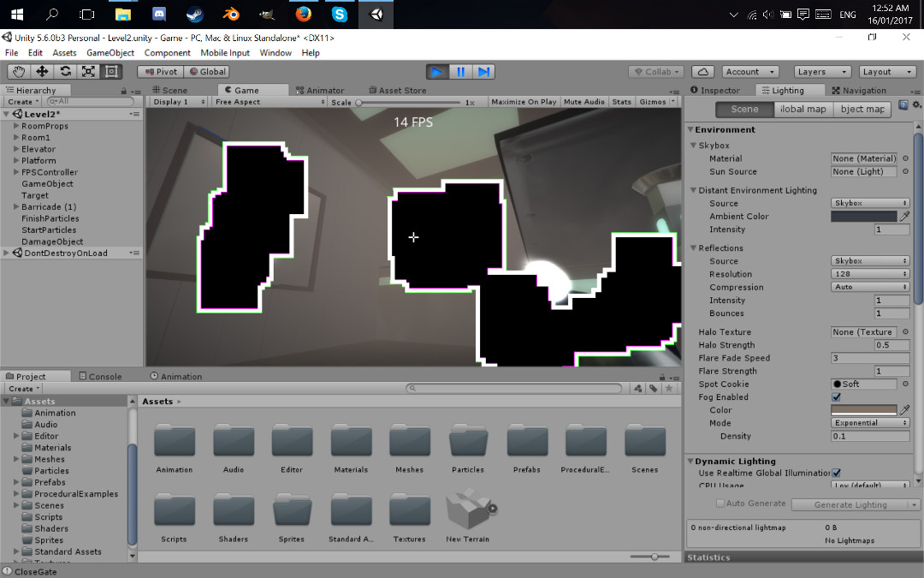Image resolution: width=924 pixels, height=578 pixels.
Task: Click the Generate Lighting button
Action: (x=850, y=504)
